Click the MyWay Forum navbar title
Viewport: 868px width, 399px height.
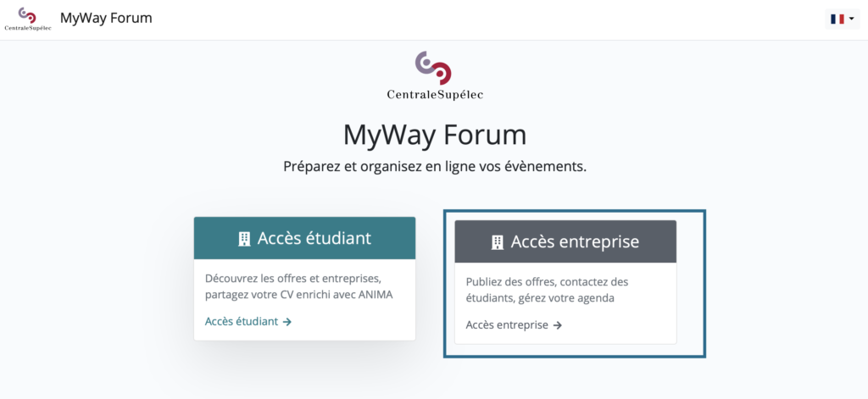pyautogui.click(x=106, y=19)
